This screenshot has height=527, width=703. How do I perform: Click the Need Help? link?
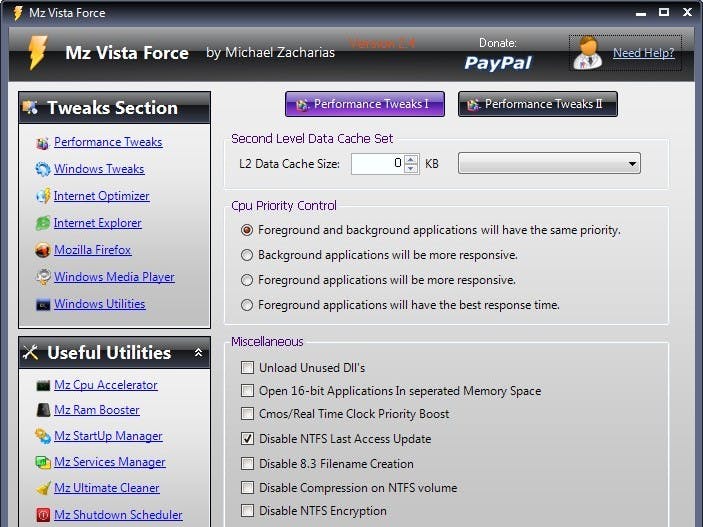point(643,53)
